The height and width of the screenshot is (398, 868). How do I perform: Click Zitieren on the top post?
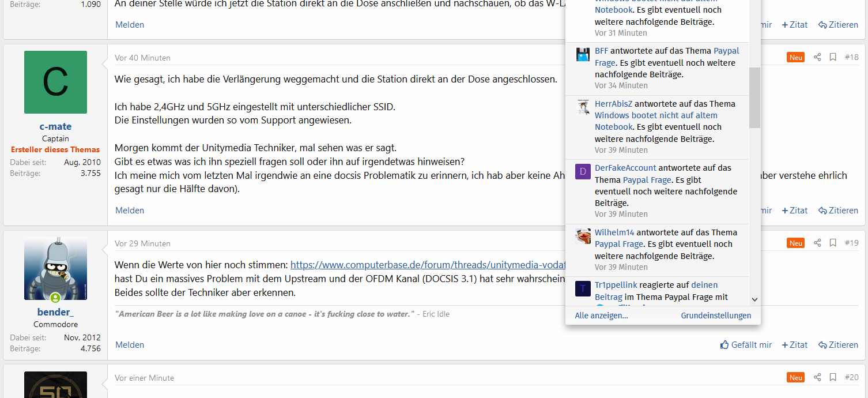tap(839, 25)
